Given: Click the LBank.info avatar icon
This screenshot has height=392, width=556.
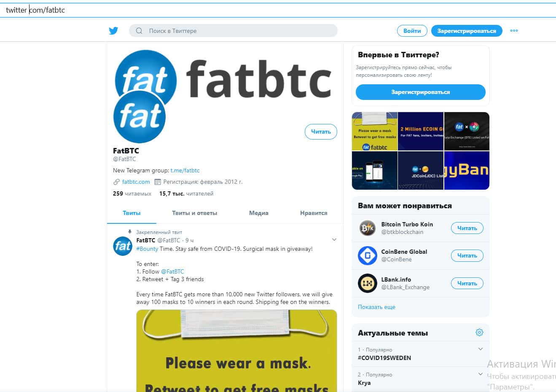Looking at the screenshot, I should coord(367,283).
